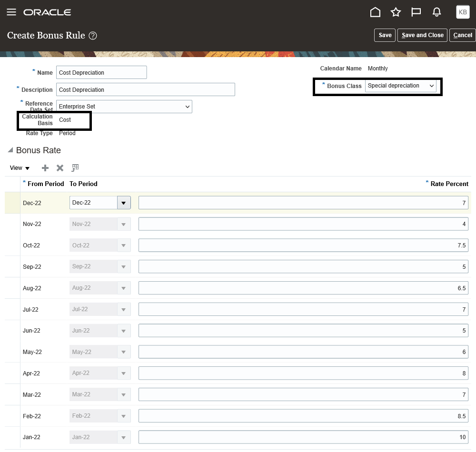Open the hamburger navigation menu

11,12
